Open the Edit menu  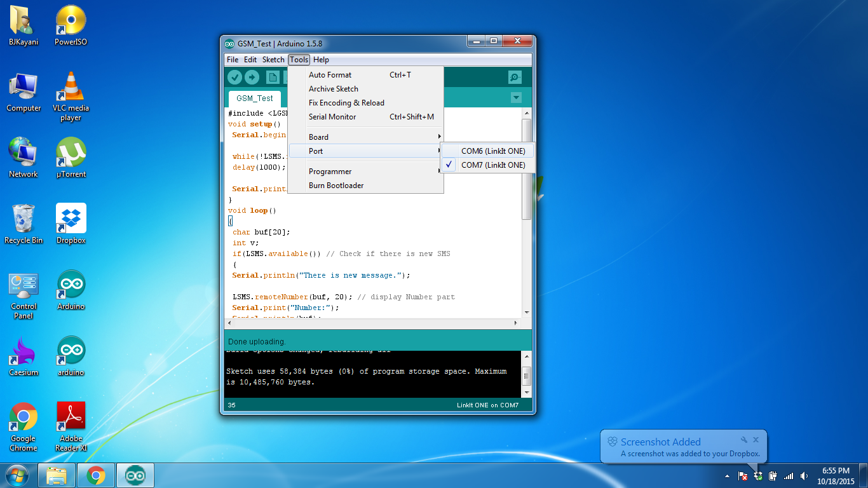250,60
